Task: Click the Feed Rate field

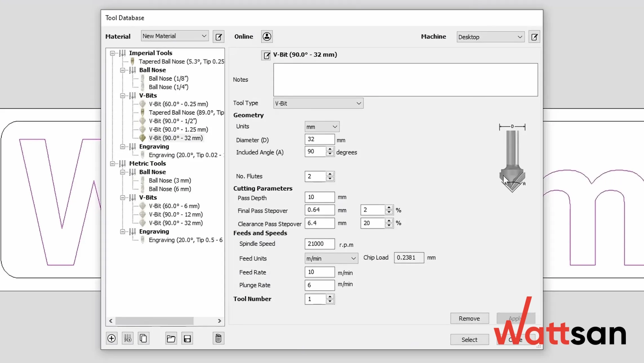Action: coord(319,272)
